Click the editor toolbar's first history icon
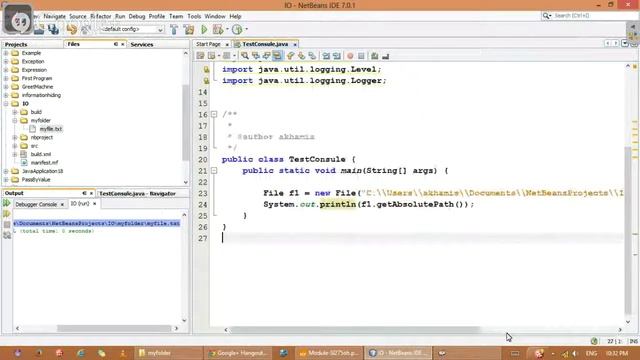The height and width of the screenshot is (360, 640). pyautogui.click(x=200, y=56)
